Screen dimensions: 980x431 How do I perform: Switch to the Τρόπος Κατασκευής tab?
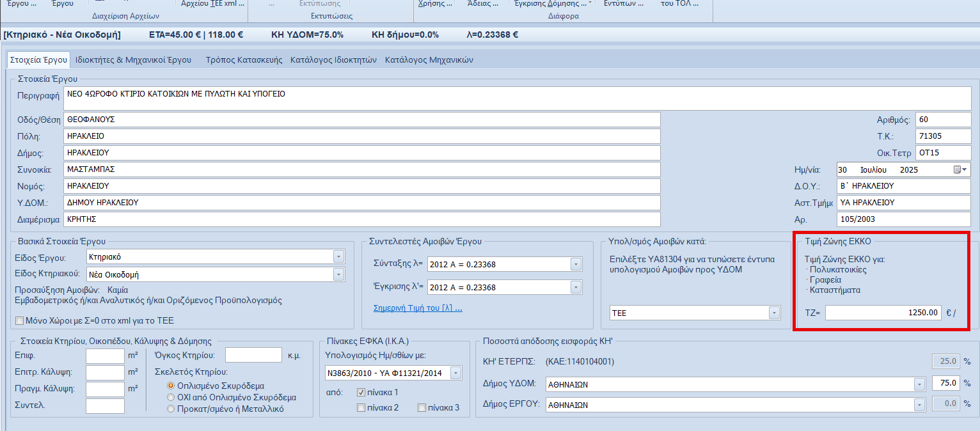pyautogui.click(x=244, y=60)
